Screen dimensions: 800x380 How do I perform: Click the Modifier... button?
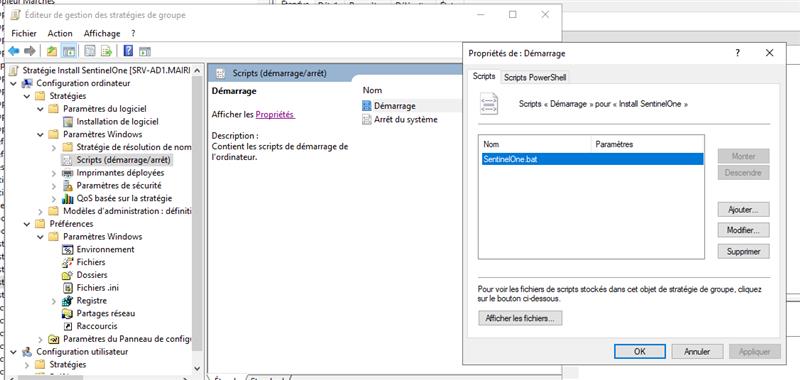coord(743,231)
